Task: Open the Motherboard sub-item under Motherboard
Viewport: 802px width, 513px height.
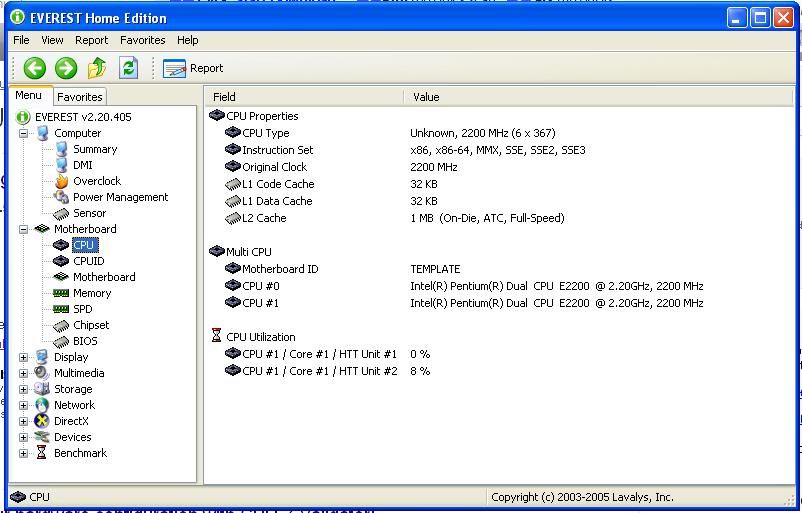Action: click(x=104, y=277)
